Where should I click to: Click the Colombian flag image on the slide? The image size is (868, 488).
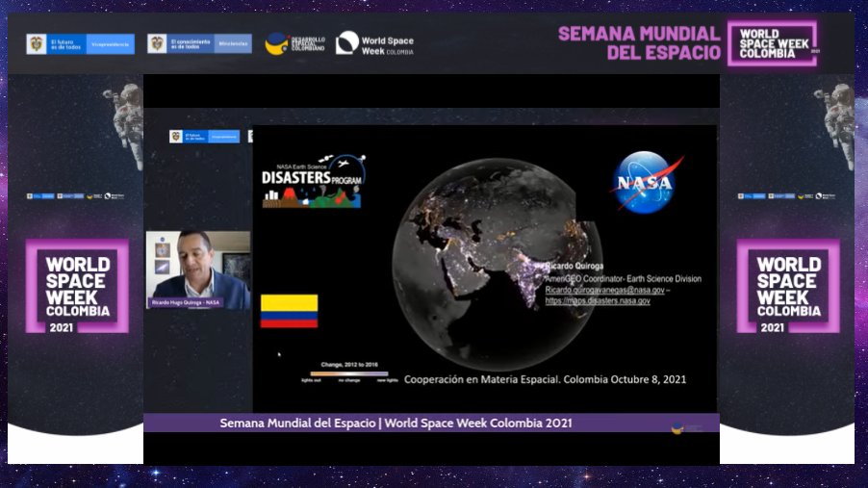[289, 311]
